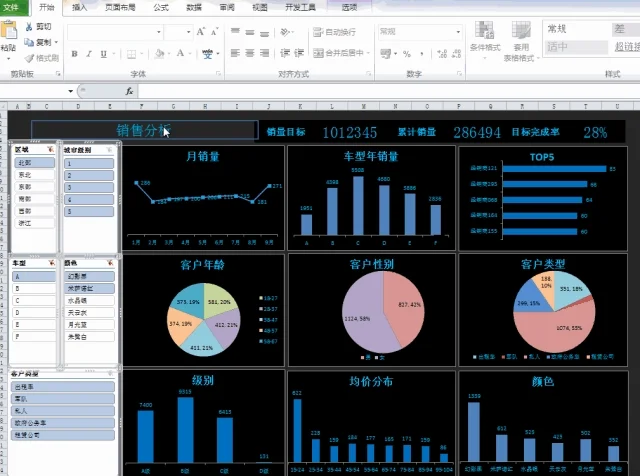Click the decrease decimal places icon
640x476 pixels.
tap(457, 54)
